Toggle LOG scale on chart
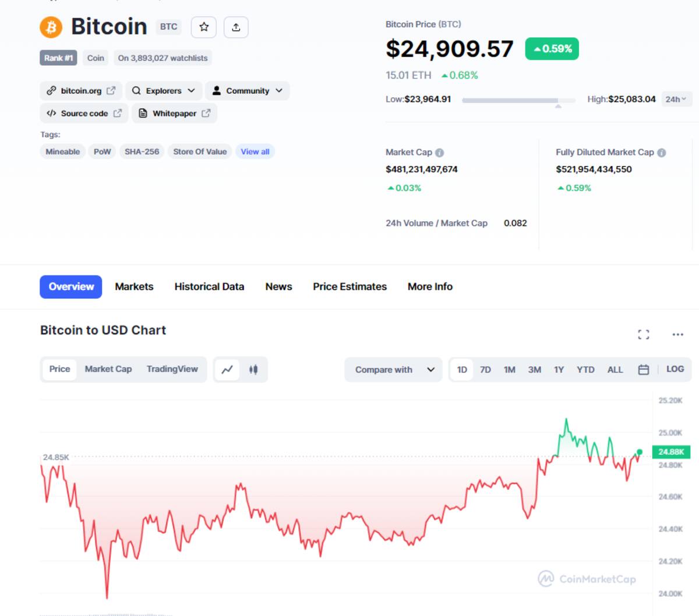Viewport: 699px width, 616px height. coord(675,369)
